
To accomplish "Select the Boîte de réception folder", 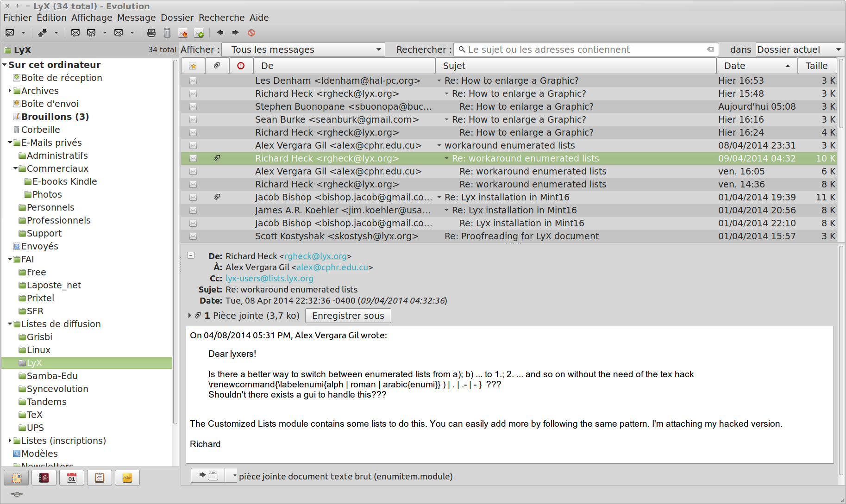I will point(62,78).
